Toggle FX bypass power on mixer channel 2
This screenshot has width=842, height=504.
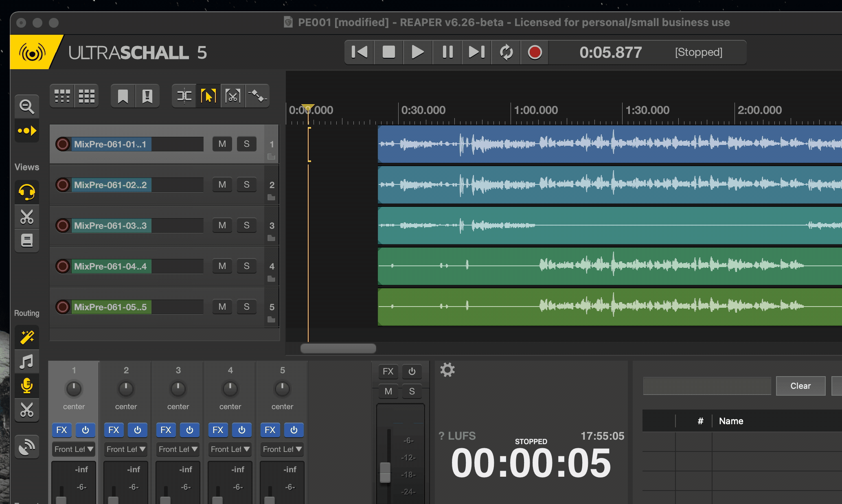pos(138,430)
